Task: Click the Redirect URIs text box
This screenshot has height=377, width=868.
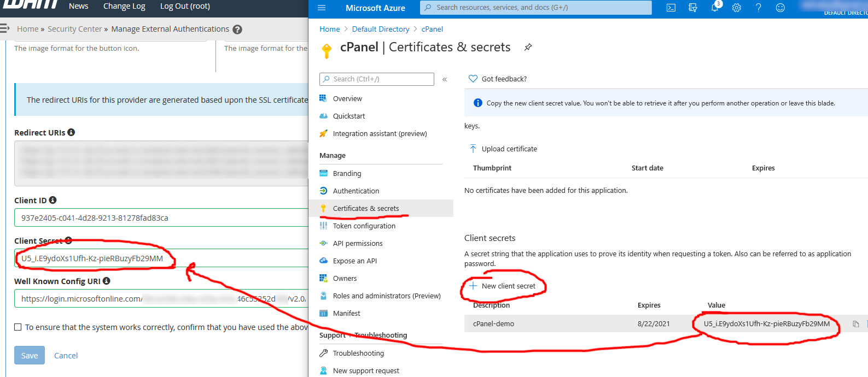Action: 161,163
